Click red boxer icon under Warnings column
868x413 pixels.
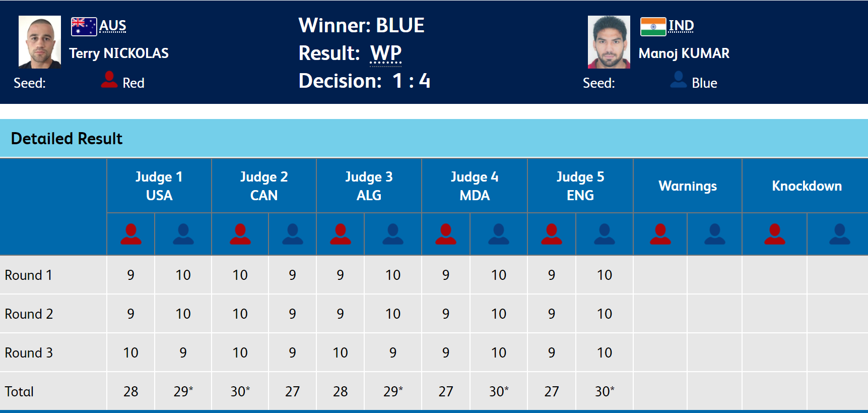click(660, 234)
